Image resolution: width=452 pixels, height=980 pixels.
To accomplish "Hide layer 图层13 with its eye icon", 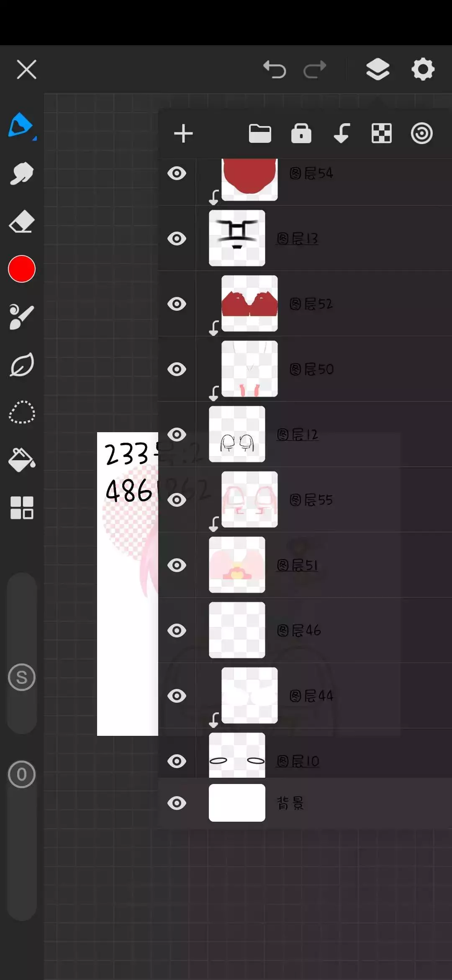I will click(x=177, y=239).
